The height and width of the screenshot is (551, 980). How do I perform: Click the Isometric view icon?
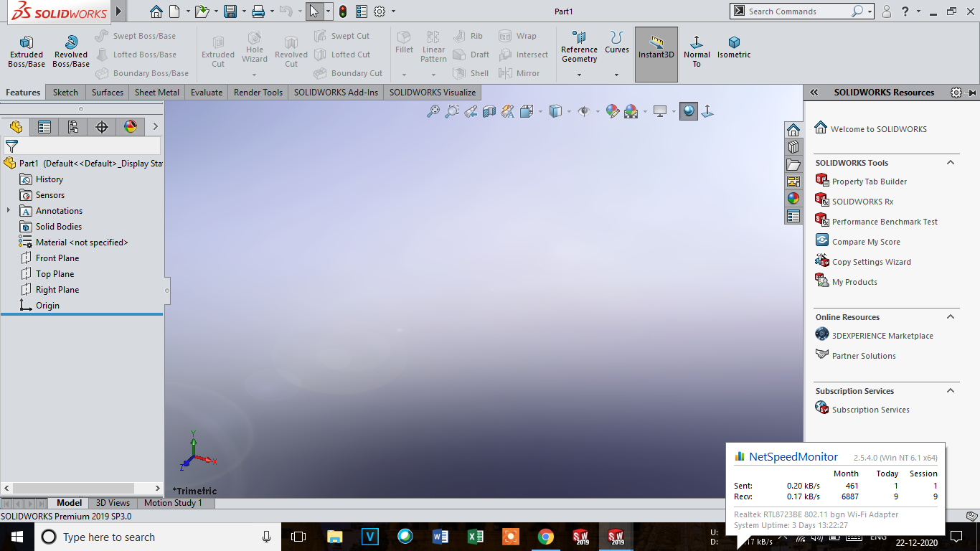click(734, 47)
